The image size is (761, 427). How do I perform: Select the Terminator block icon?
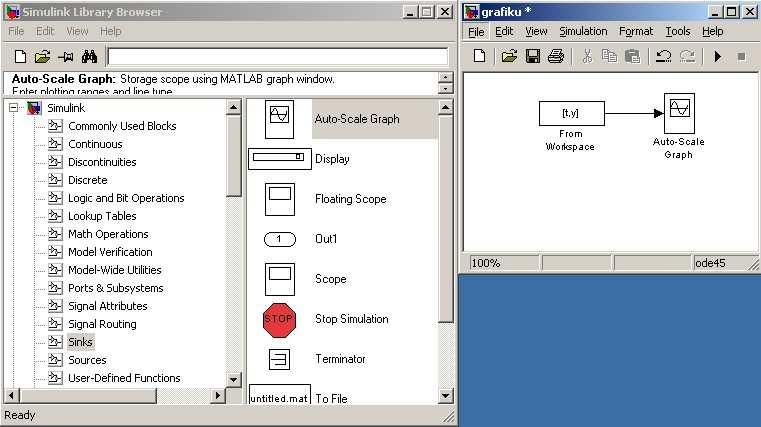coord(279,360)
